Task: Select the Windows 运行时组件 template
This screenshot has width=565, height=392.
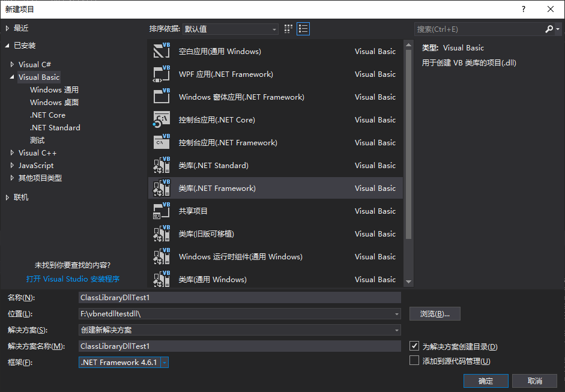Action: point(240,256)
